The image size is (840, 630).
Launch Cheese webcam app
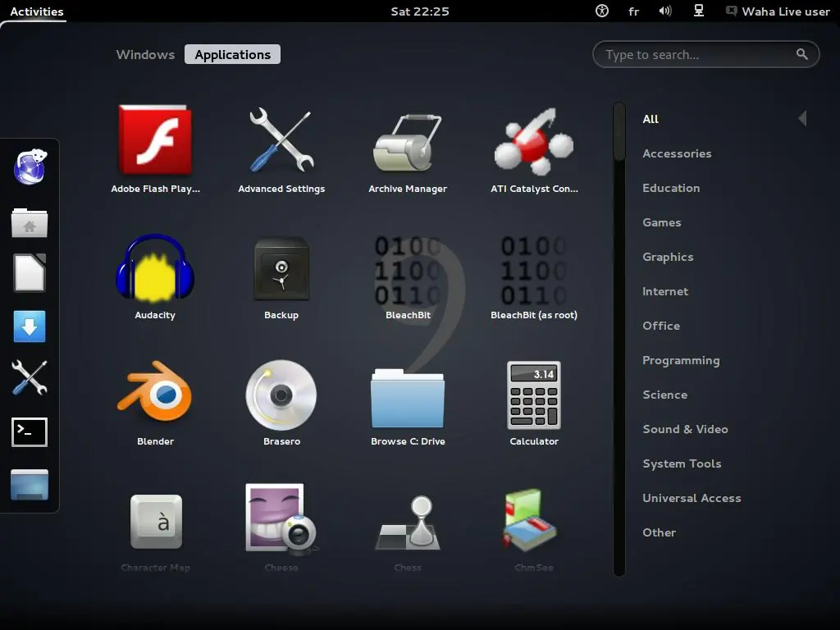tap(281, 529)
